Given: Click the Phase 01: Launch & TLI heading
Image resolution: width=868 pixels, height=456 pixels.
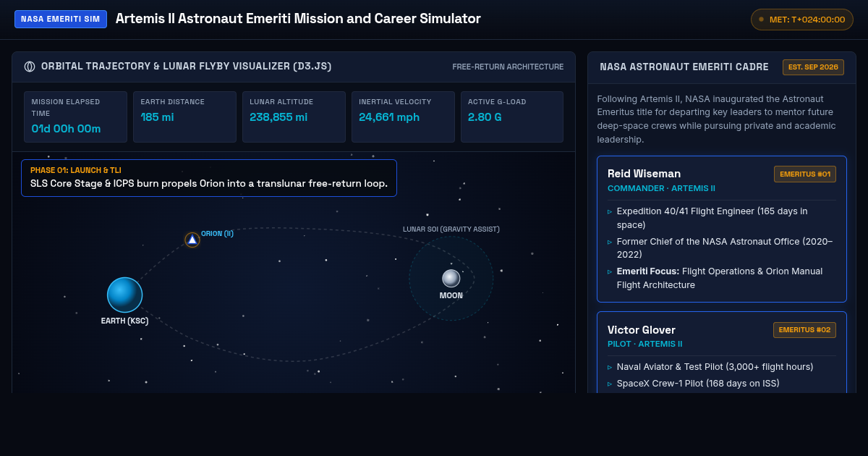Looking at the screenshot, I should (76, 170).
